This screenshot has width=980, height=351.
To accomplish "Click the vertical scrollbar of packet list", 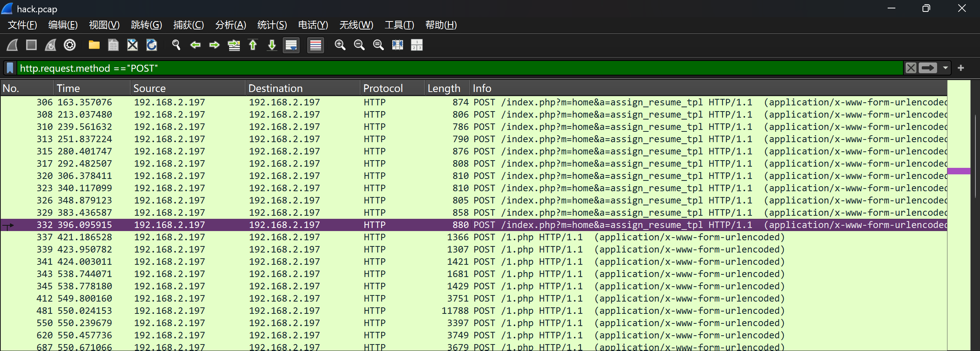I will [x=975, y=156].
